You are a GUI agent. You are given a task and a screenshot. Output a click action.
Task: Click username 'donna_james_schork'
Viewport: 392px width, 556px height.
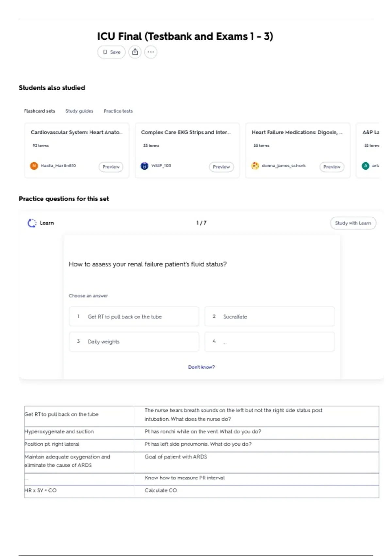pos(284,166)
